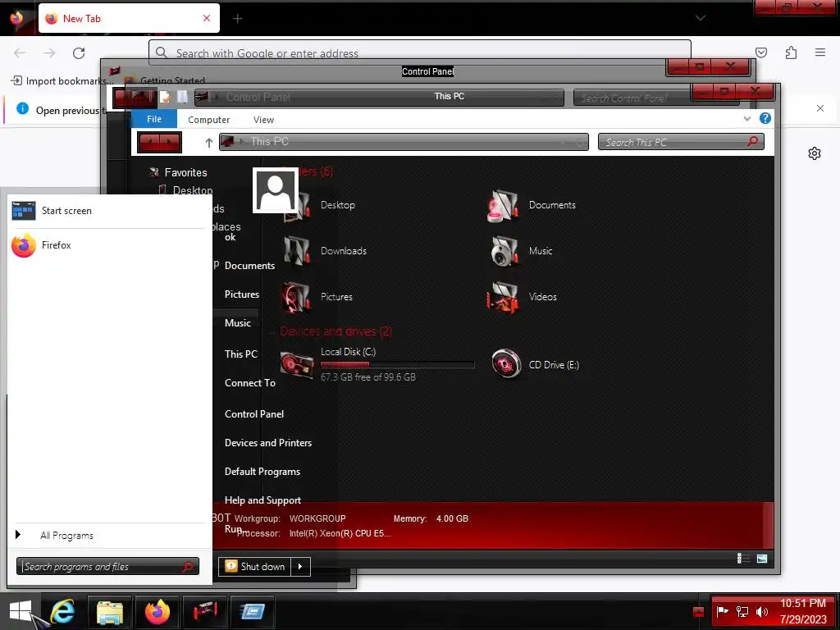
Task: Click the Shut down button
Action: 255,566
